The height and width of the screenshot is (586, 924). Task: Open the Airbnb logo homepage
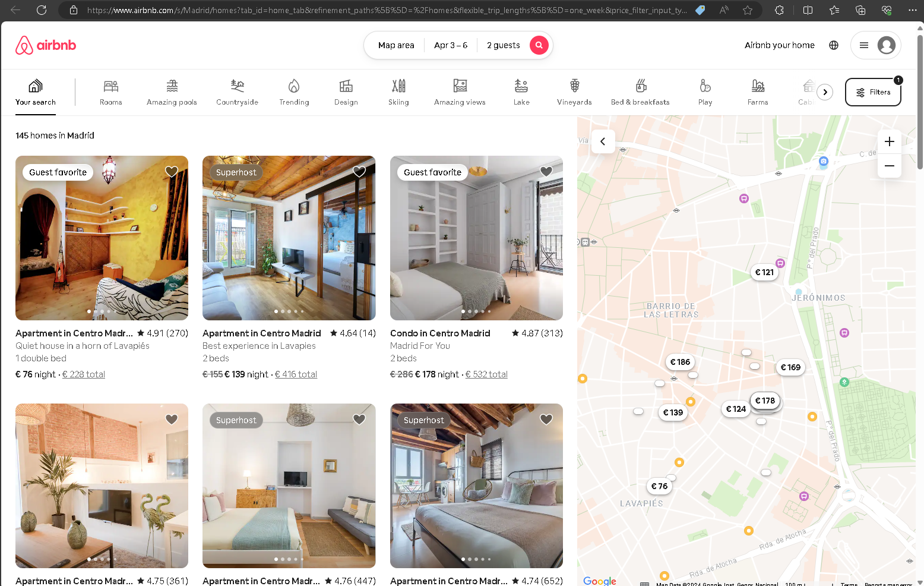(x=46, y=45)
